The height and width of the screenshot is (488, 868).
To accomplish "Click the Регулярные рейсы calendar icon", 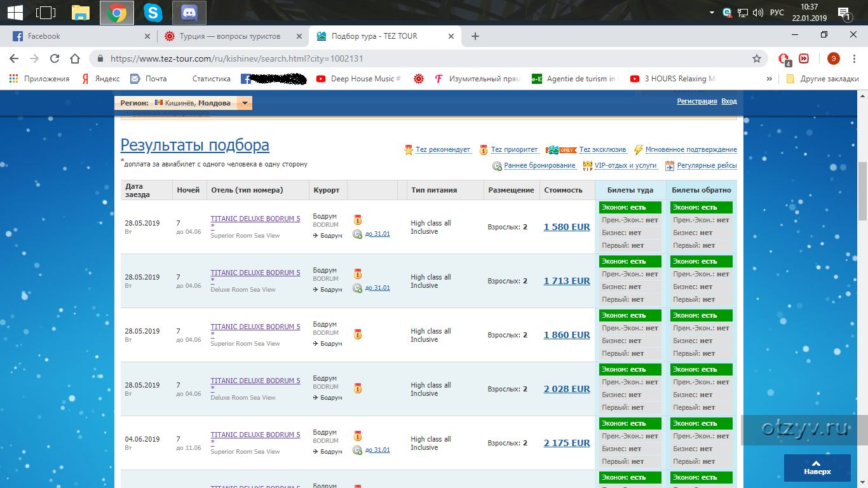I will pyautogui.click(x=670, y=166).
